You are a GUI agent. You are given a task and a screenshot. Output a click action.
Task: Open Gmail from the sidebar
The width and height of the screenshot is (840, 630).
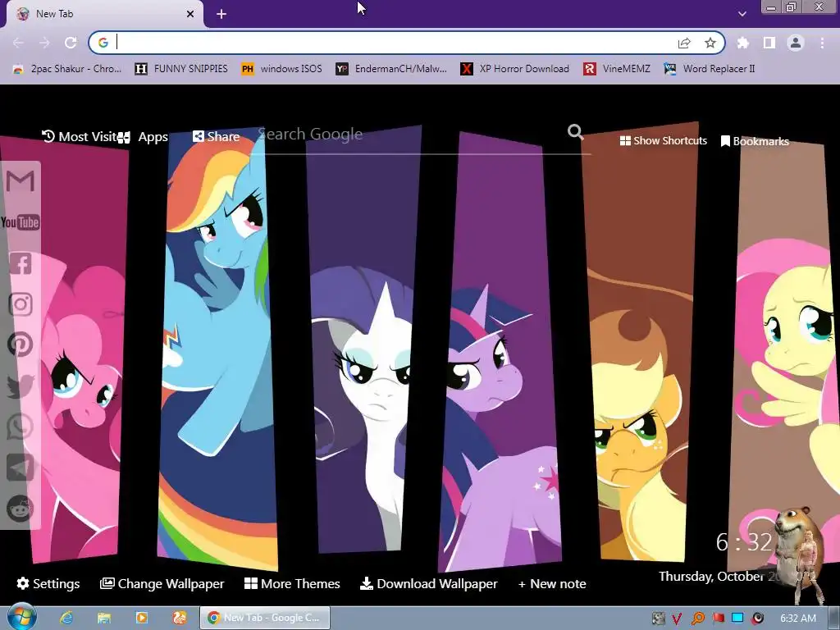(x=21, y=181)
